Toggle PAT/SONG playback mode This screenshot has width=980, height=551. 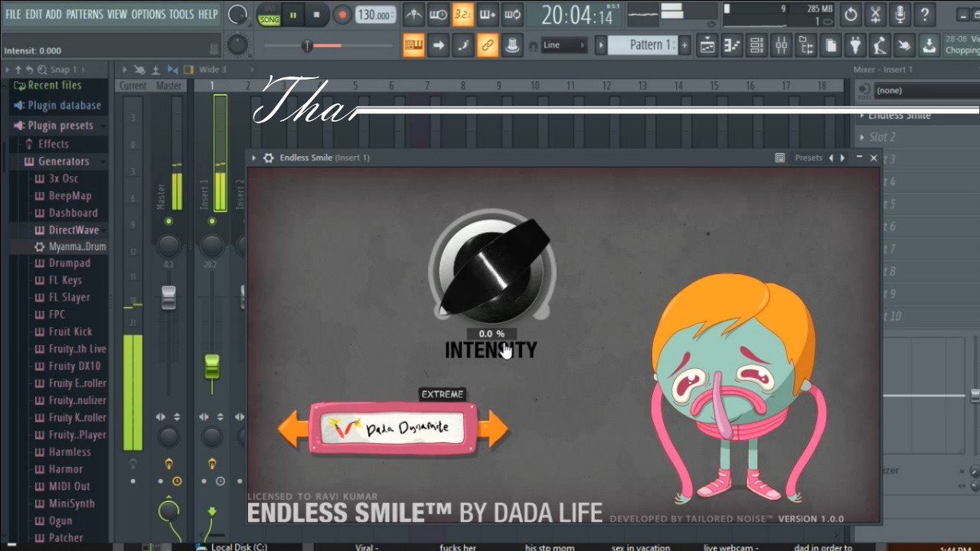(269, 15)
